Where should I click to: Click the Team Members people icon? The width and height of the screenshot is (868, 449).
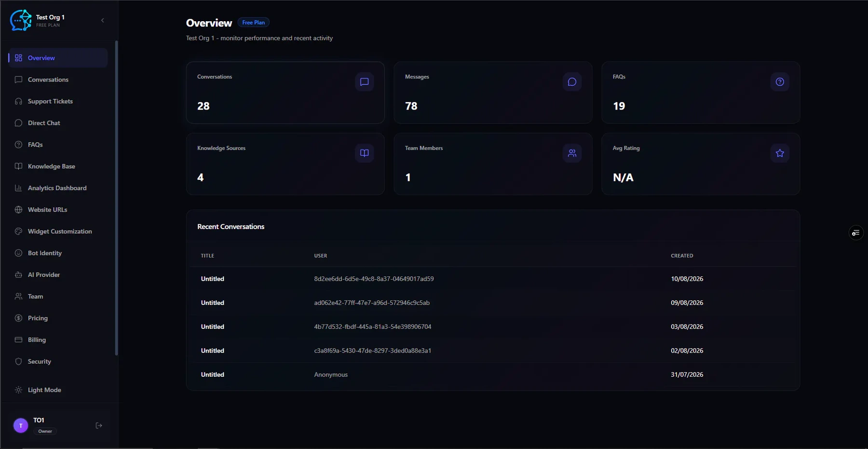(x=572, y=153)
